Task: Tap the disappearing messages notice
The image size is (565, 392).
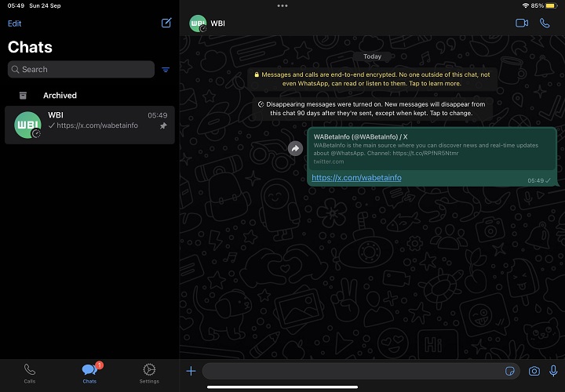Action: click(372, 109)
